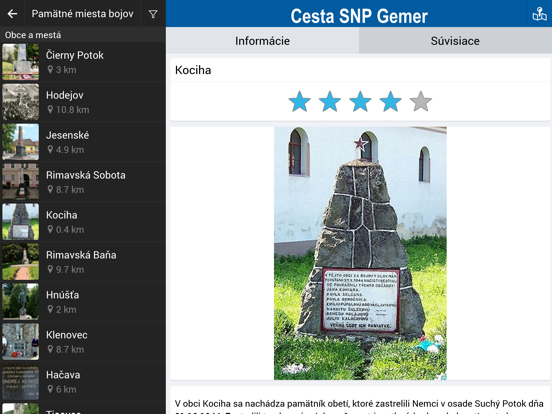
Task: Open the filter funnel icon
Action: point(153,14)
